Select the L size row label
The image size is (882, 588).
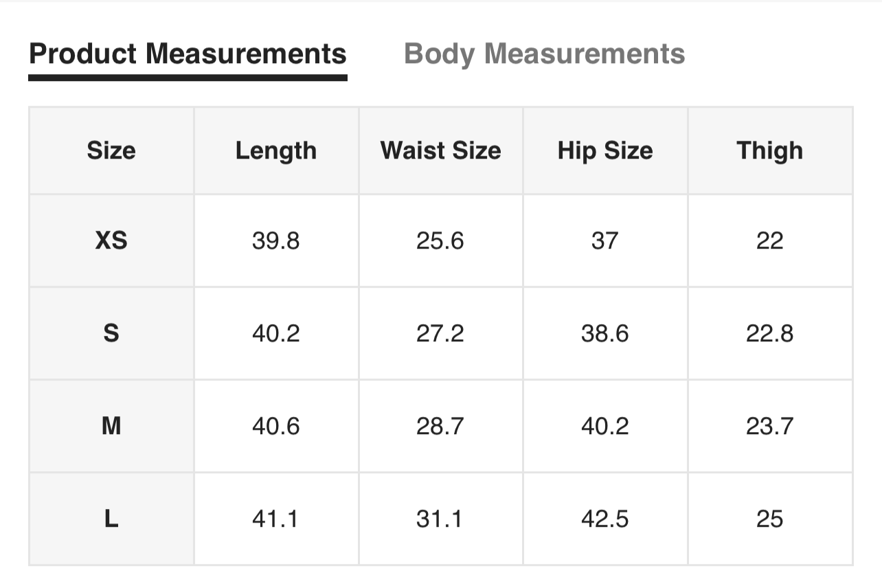111,519
